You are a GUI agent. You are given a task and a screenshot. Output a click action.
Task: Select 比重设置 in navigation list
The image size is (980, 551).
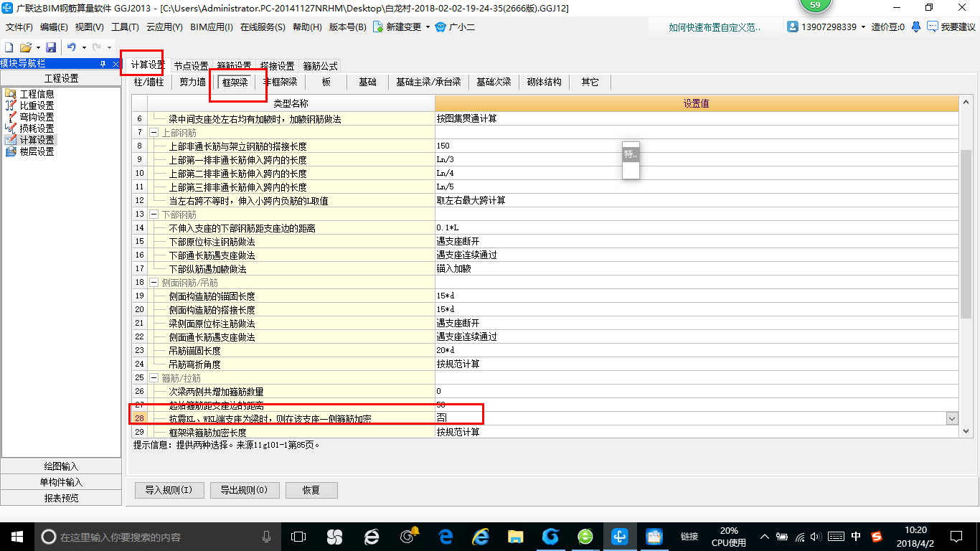36,105
